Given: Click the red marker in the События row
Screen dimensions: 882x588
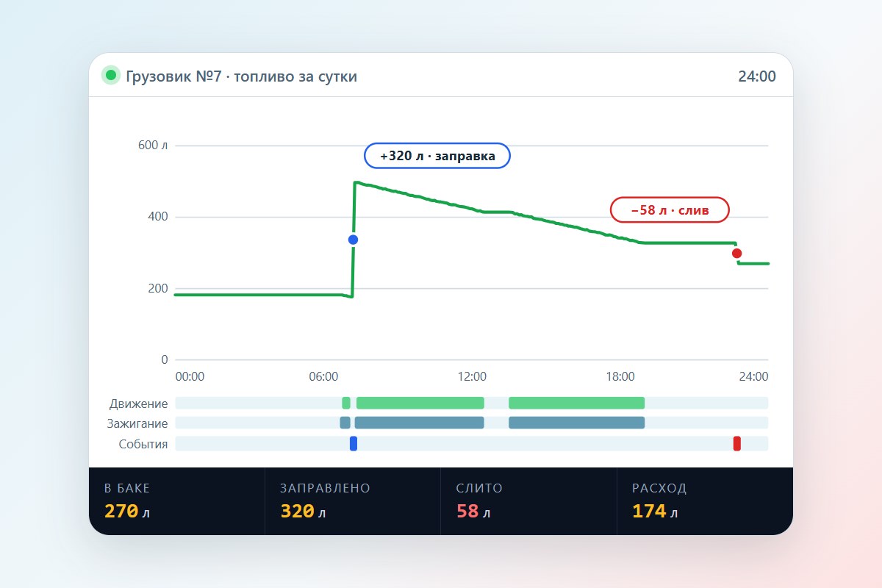Looking at the screenshot, I should [736, 443].
